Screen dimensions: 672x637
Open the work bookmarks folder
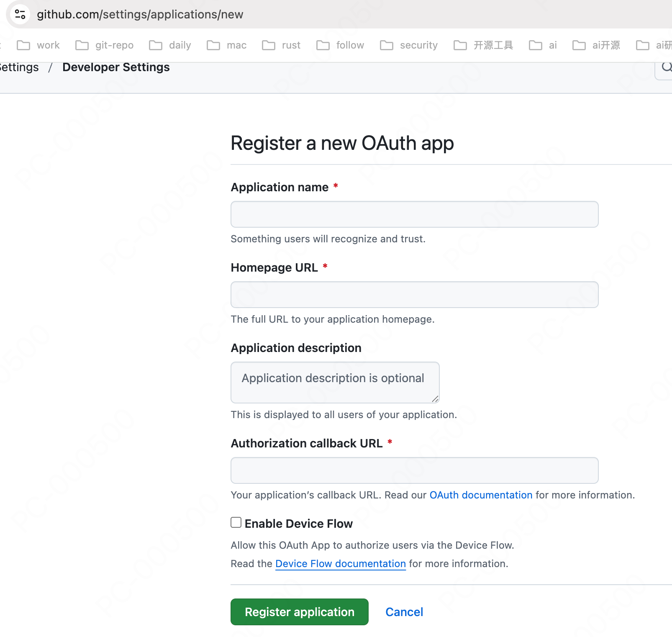click(38, 45)
